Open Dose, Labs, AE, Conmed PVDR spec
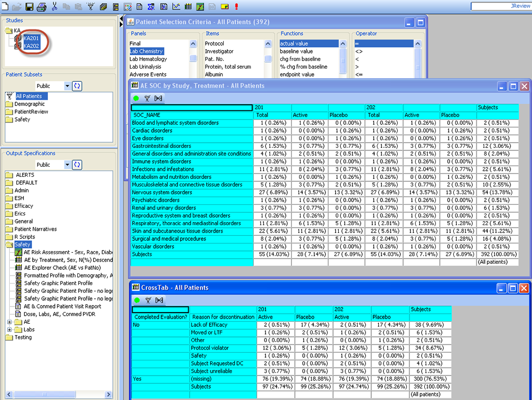Image resolution: width=532 pixels, height=400 pixels. click(60, 314)
